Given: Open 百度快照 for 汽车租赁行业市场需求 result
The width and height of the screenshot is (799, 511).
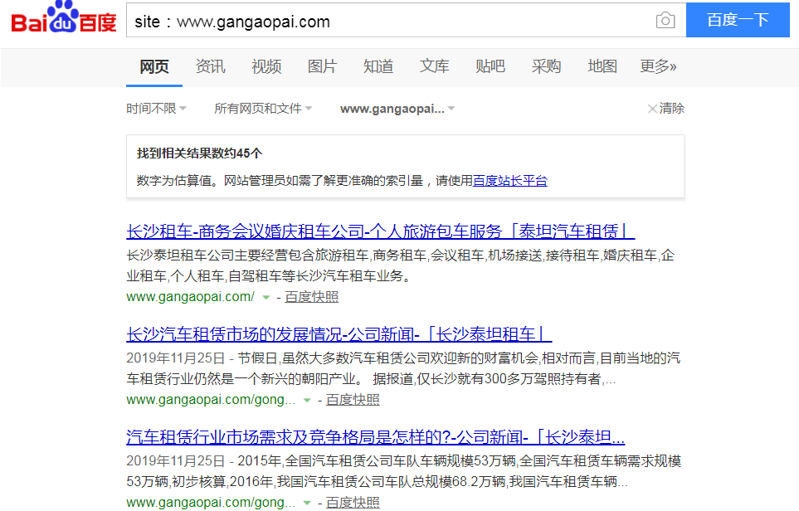Looking at the screenshot, I should pyautogui.click(x=353, y=502).
